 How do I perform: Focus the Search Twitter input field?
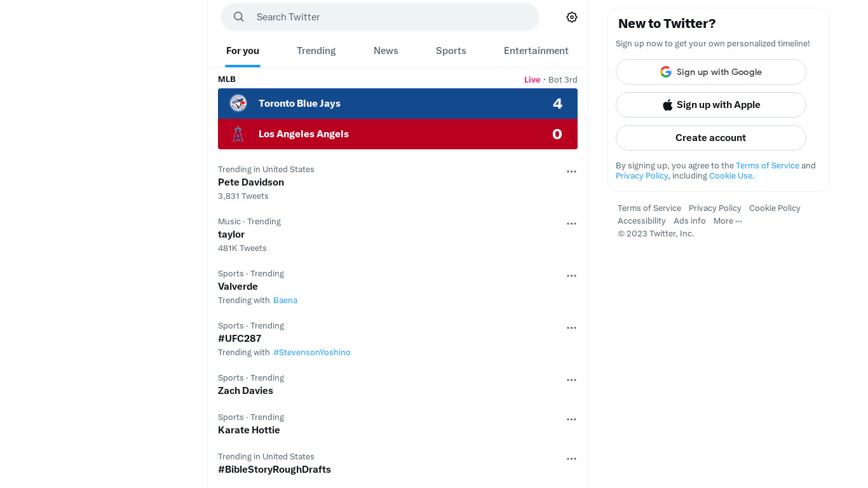point(380,17)
